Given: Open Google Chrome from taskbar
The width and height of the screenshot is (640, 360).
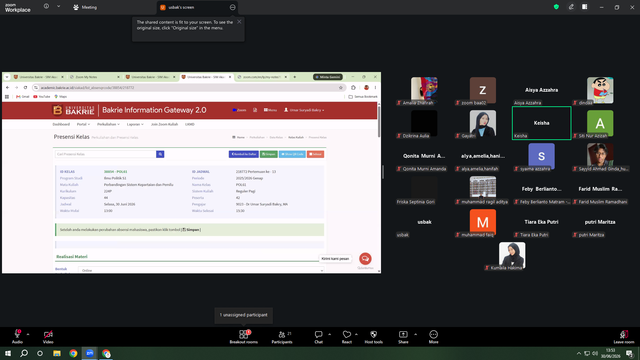Looking at the screenshot, I should click(x=73, y=353).
